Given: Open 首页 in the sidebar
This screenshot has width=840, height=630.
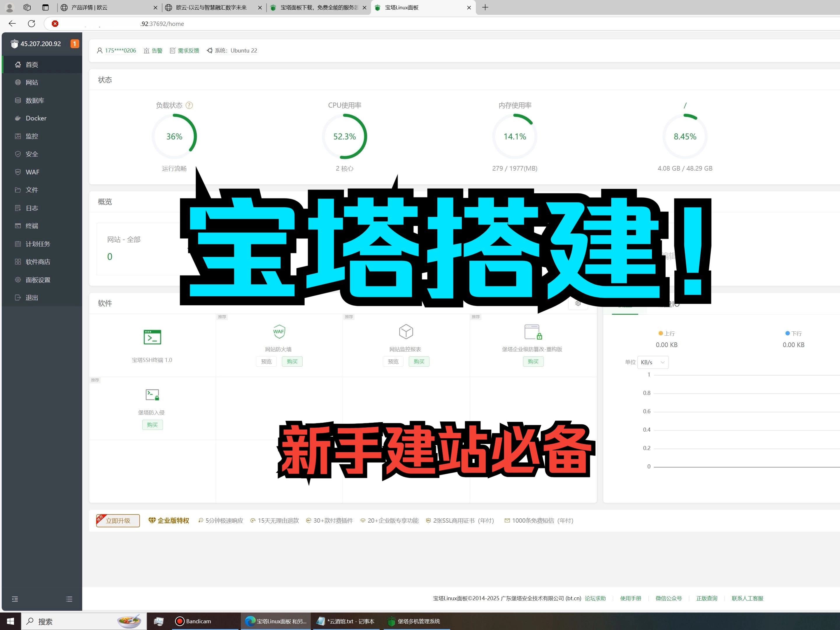Looking at the screenshot, I should click(42, 64).
